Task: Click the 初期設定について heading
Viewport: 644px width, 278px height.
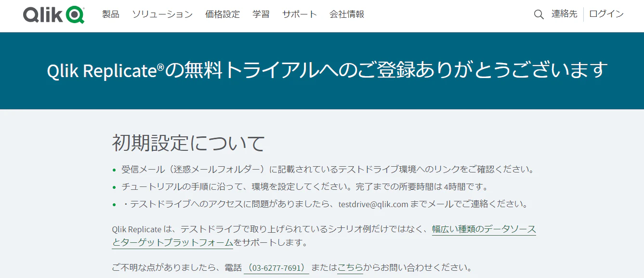Action: click(x=189, y=143)
